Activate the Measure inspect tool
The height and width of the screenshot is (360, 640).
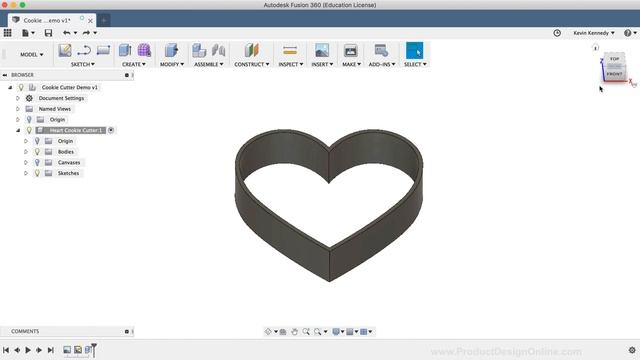(290, 51)
